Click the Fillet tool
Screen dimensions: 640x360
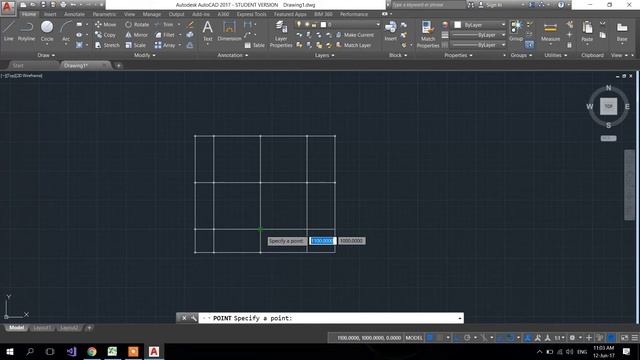(x=165, y=35)
